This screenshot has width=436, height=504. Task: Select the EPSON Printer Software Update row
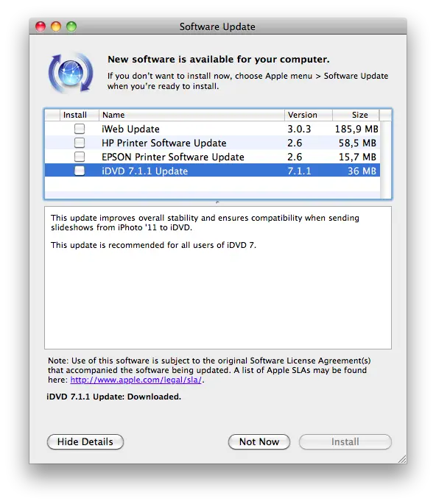212,157
